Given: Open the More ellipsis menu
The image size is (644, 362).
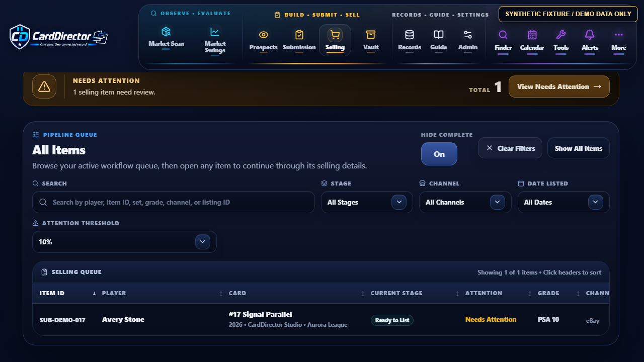Looking at the screenshot, I should (619, 40).
